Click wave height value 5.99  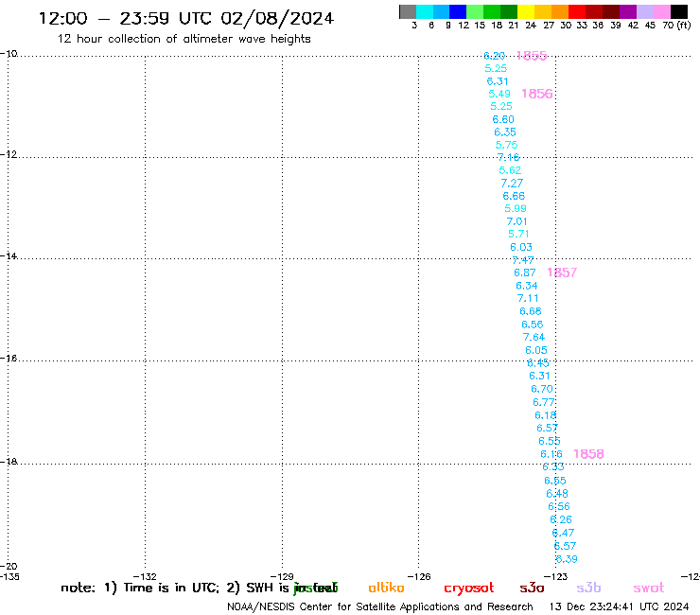click(x=516, y=208)
